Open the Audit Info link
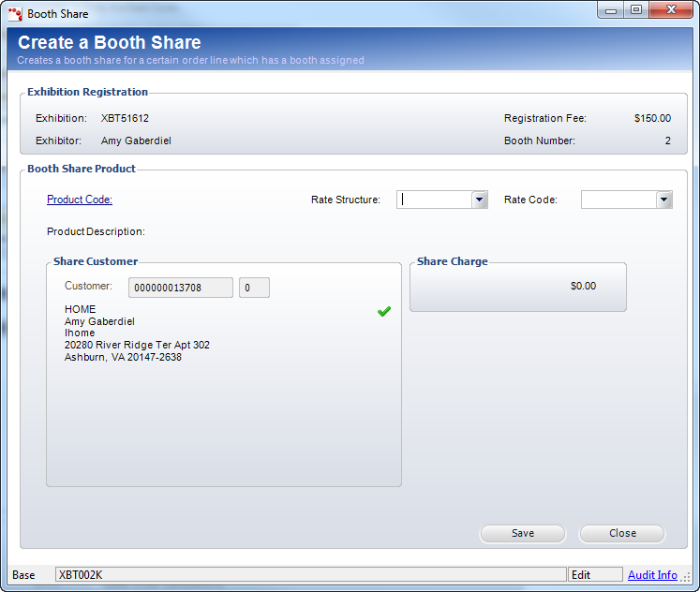Image resolution: width=700 pixels, height=592 pixels. 652,574
